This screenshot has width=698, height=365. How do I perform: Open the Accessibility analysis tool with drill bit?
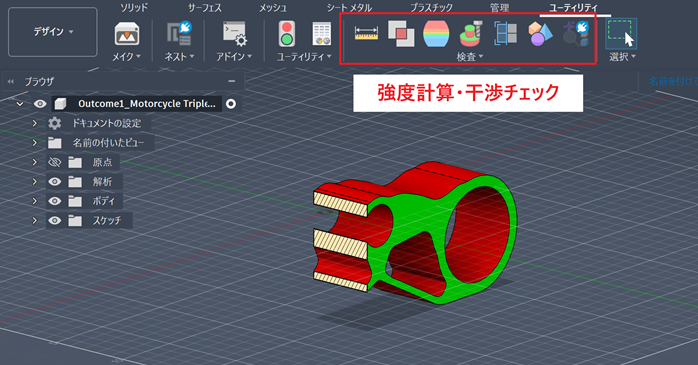[471, 33]
